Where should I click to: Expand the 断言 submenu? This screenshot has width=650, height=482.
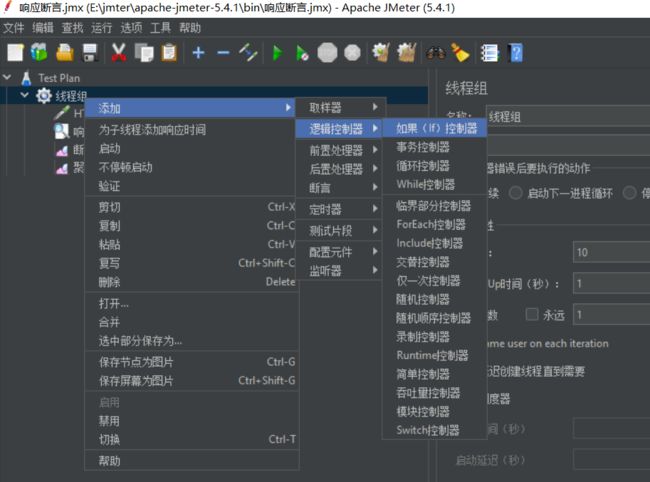[340, 188]
